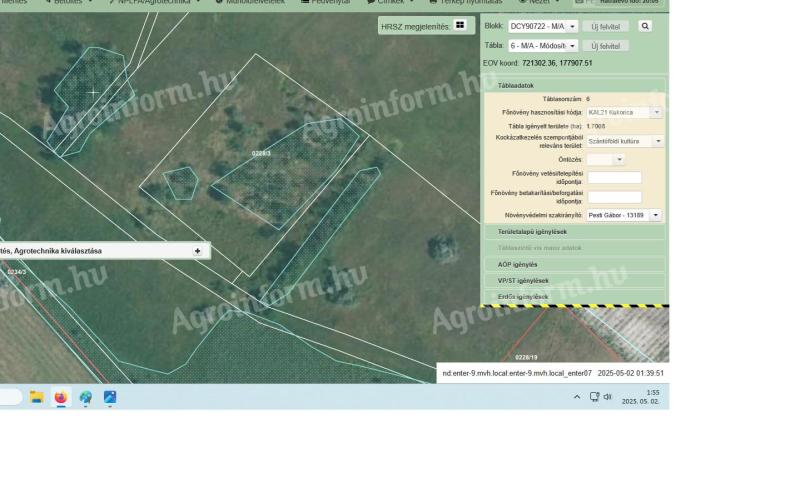Open the Térkép nyomtatás menu
The height and width of the screenshot is (498, 800).
click(x=465, y=2)
